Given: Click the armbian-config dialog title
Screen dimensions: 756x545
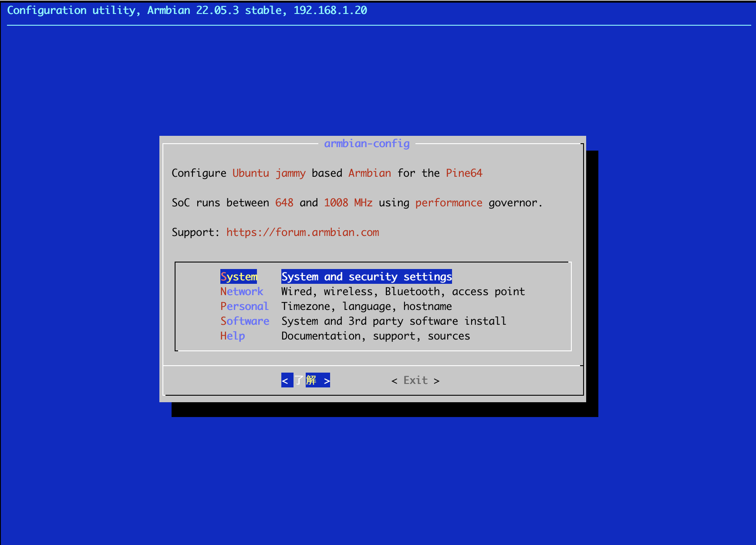Looking at the screenshot, I should pos(367,144).
